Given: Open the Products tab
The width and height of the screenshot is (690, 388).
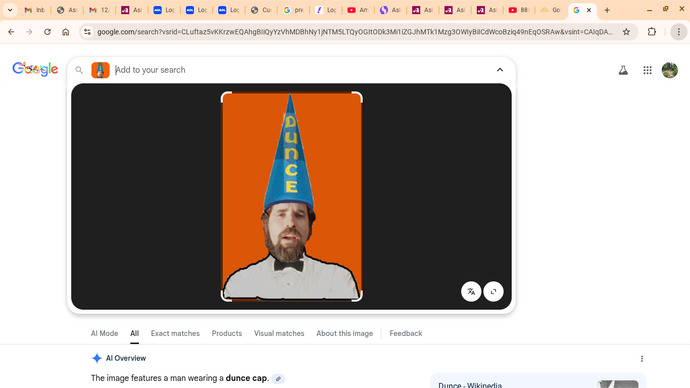Looking at the screenshot, I should tap(227, 333).
